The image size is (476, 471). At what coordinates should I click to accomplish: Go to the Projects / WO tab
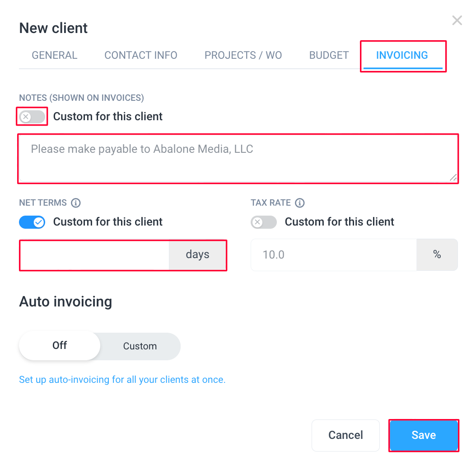pos(243,55)
